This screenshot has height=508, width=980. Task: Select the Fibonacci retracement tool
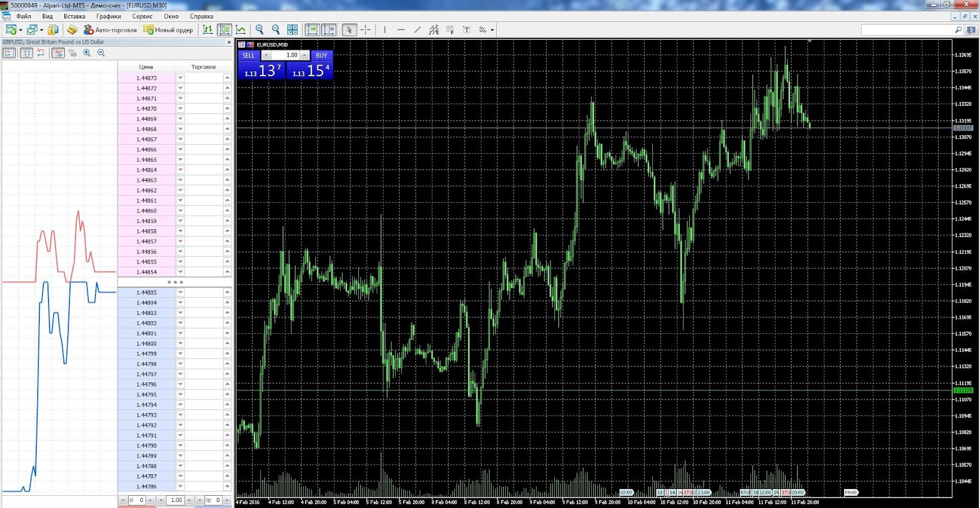[x=450, y=29]
